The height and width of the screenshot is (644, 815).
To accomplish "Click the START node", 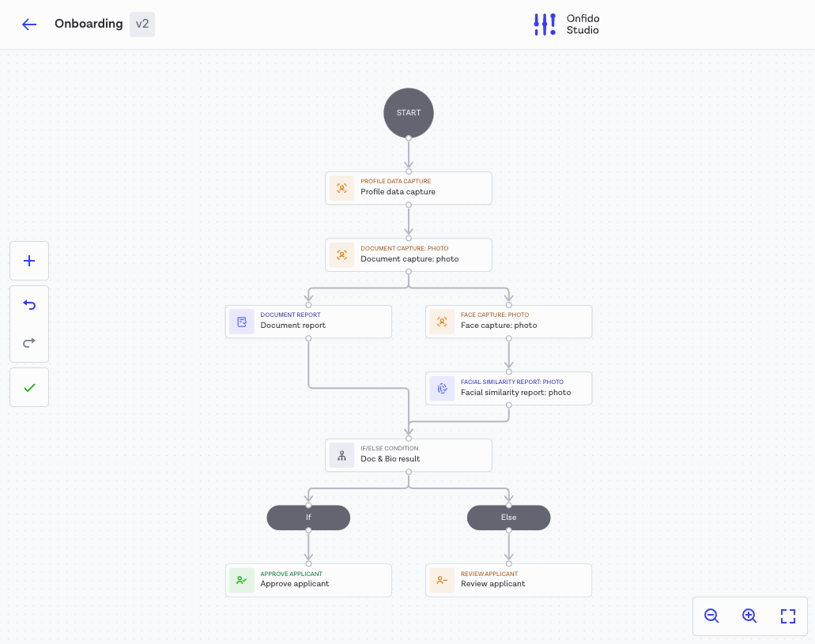I will [x=409, y=112].
